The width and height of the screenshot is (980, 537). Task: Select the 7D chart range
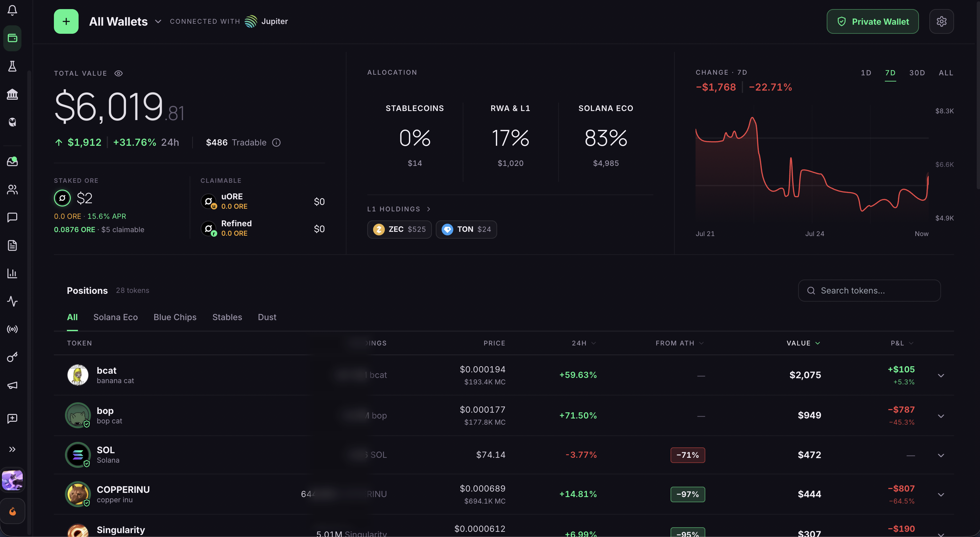(891, 73)
